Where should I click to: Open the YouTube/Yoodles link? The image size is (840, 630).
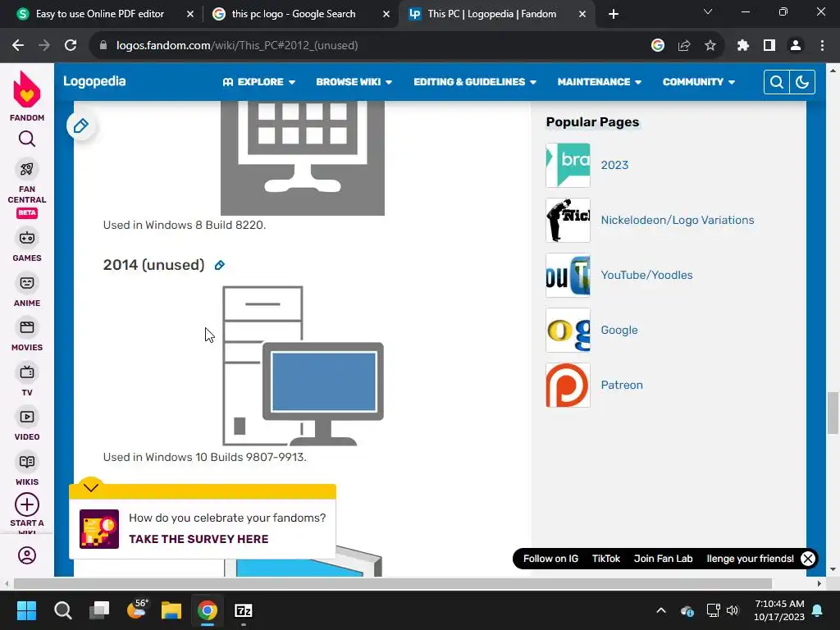[646, 276]
